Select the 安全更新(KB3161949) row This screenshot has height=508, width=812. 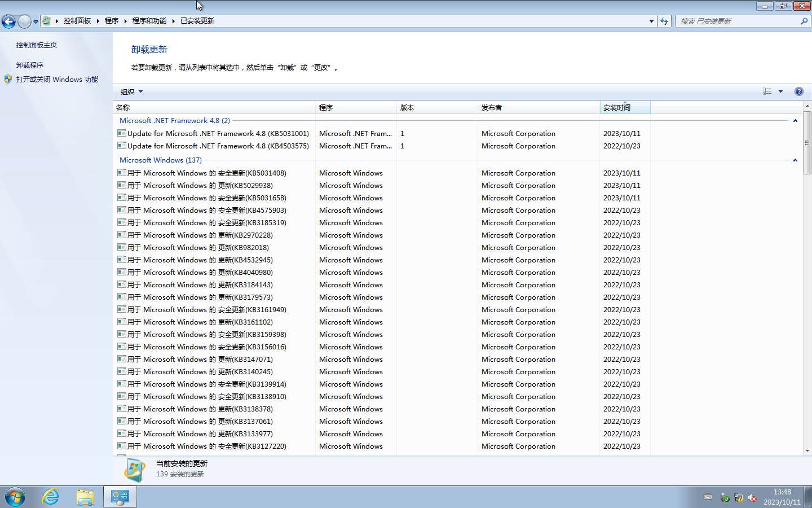(382, 309)
